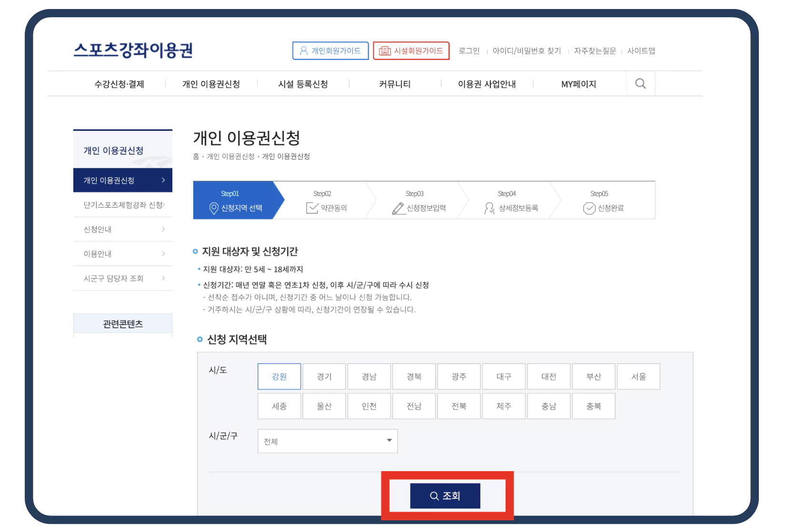Open the 시/군/구 전체 dropdown

point(328,441)
